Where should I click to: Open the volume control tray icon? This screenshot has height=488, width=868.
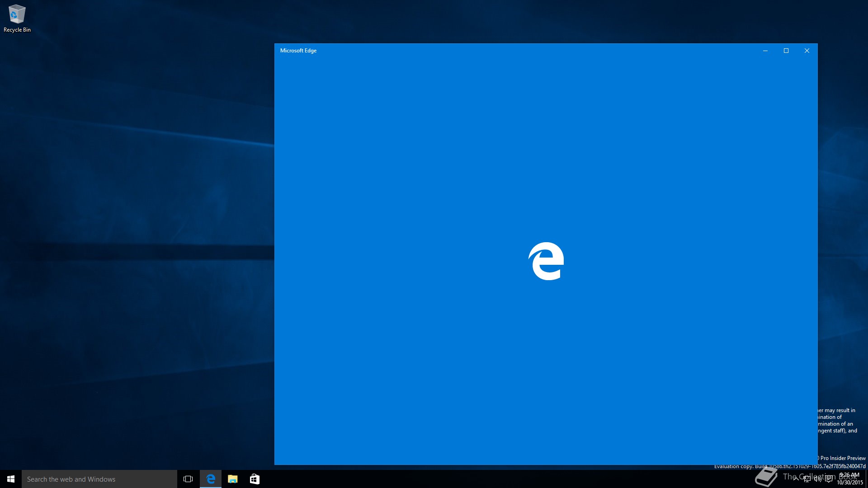point(818,479)
